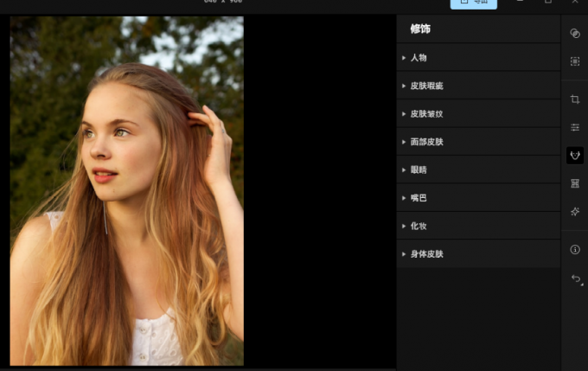Screen dimensions: 588x371
Task: Expand the 身体皮肤 section
Action: coord(478,254)
